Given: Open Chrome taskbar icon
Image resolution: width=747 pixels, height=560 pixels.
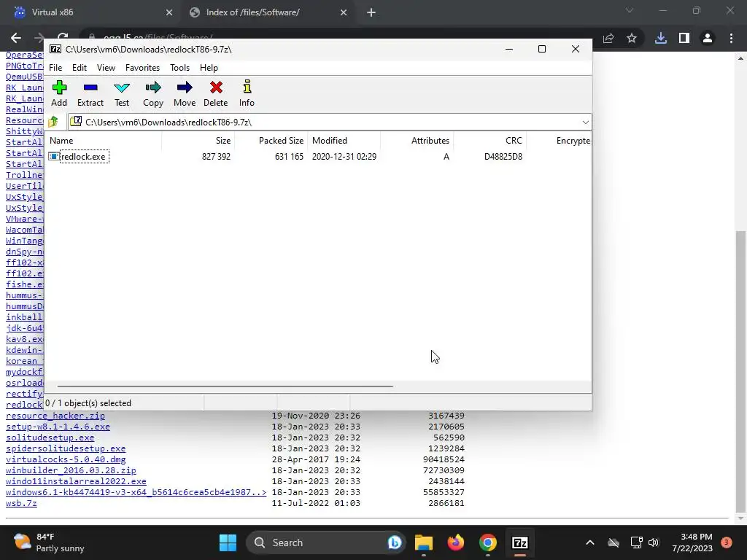Looking at the screenshot, I should coord(488,542).
